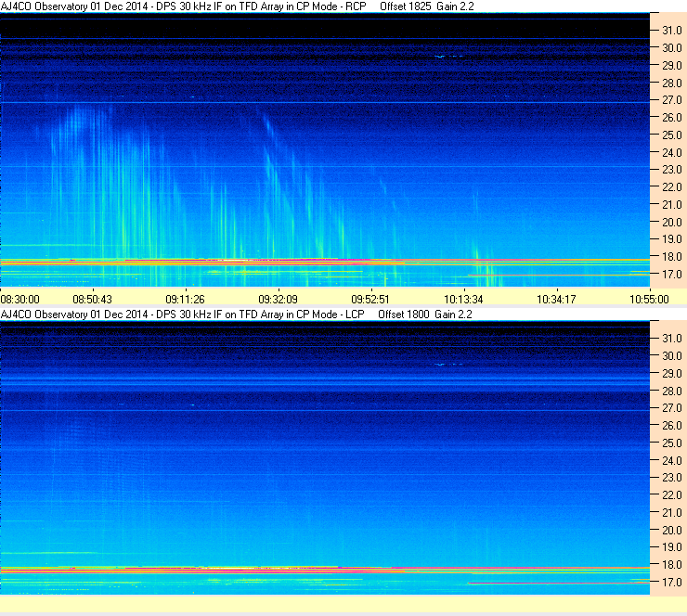Click the 20.0 frequency label in LCP panel
Screen dimensions: 687x616
click(671, 530)
